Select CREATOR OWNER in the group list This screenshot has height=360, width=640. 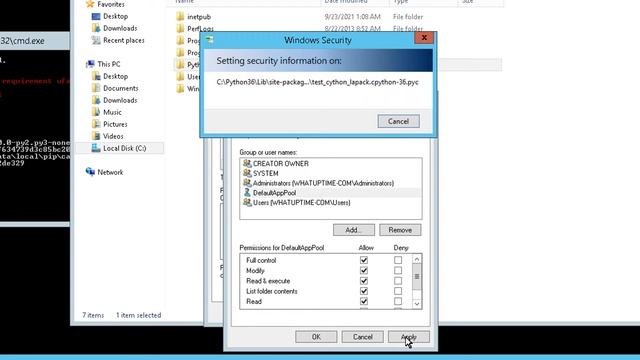[280, 164]
